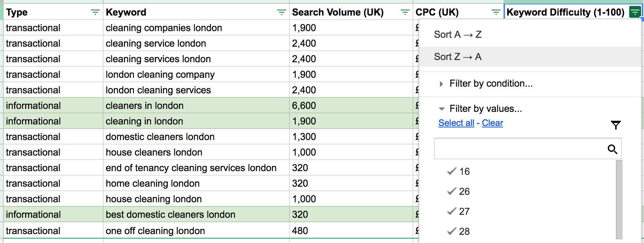Click active green Keyword Difficulty filter icon

[635, 12]
